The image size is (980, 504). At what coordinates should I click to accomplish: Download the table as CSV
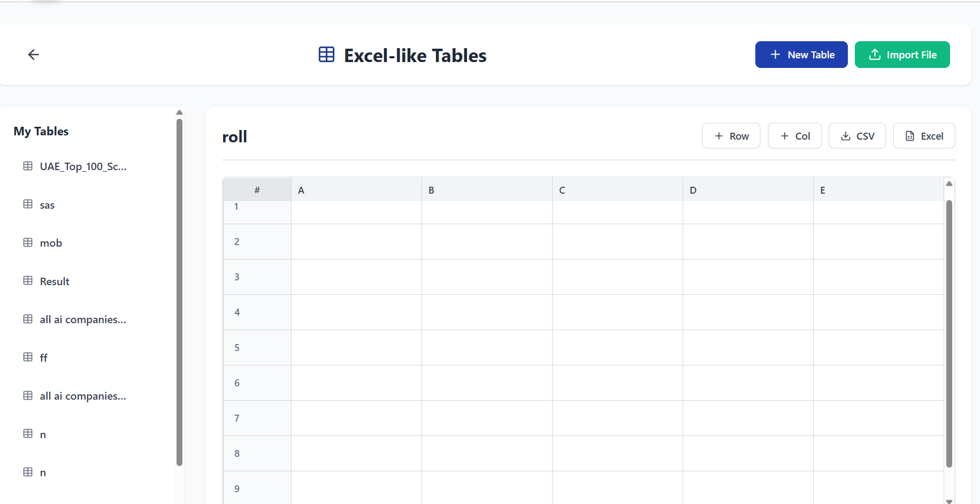[x=857, y=136]
